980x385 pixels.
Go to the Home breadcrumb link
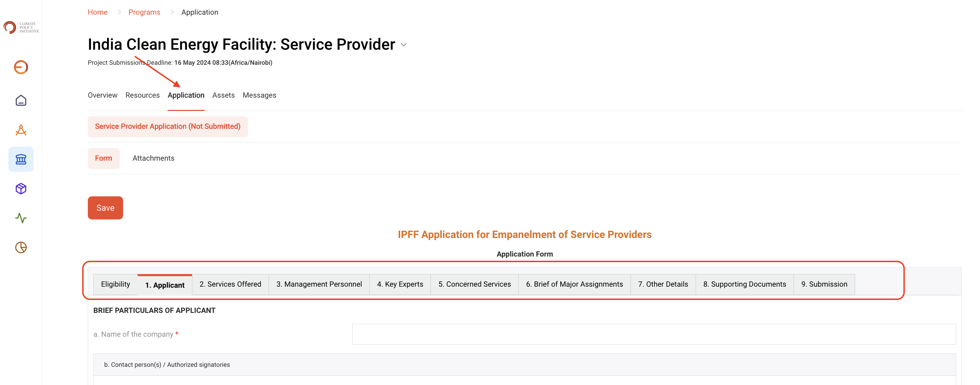coord(97,12)
